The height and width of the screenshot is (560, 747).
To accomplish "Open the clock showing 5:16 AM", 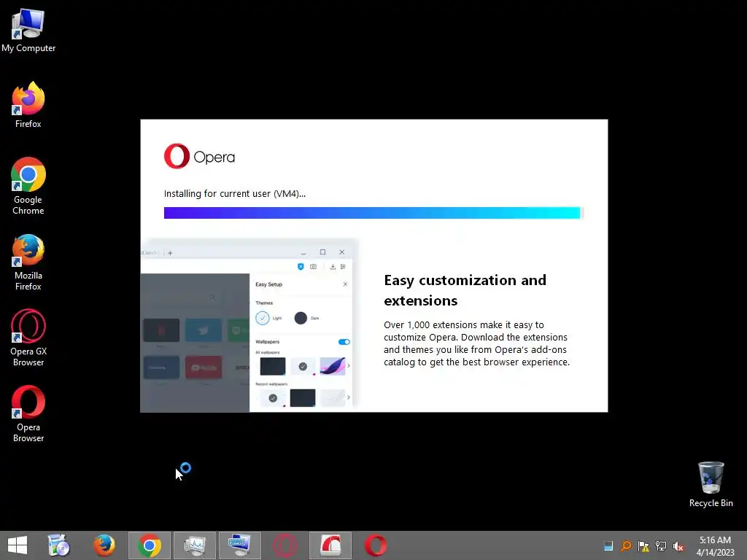I will 715,545.
